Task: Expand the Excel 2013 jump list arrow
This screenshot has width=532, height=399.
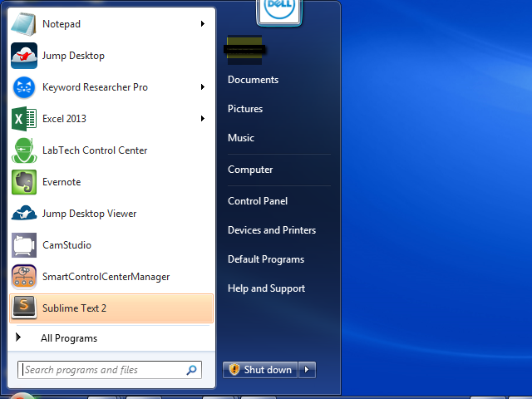Action: click(203, 118)
